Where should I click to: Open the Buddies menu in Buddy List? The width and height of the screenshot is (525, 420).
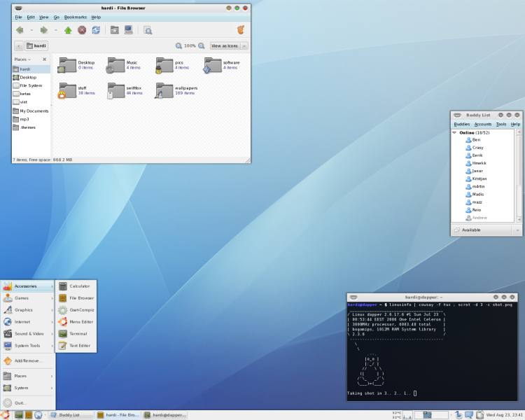(462, 125)
